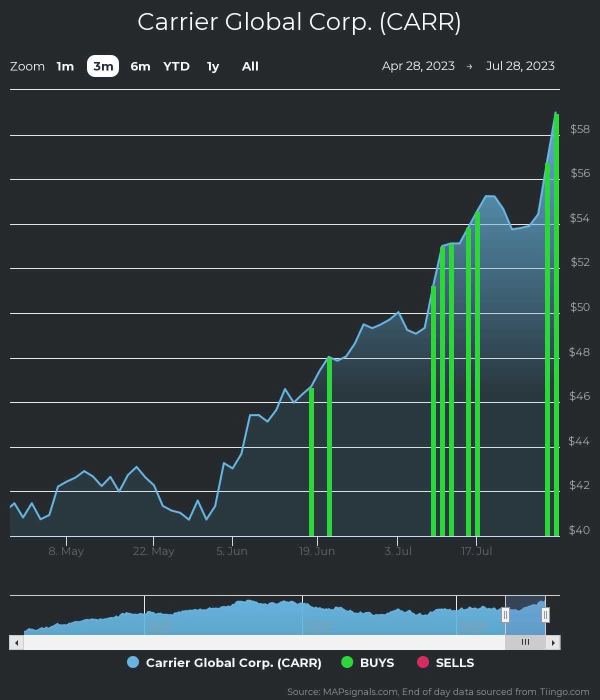Click the 19. Jun x-axis label
Image resolution: width=600 pixels, height=700 pixels.
tap(317, 551)
